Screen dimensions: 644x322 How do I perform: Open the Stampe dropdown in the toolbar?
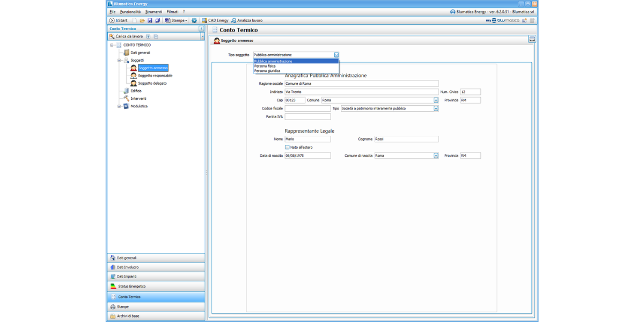tap(176, 20)
